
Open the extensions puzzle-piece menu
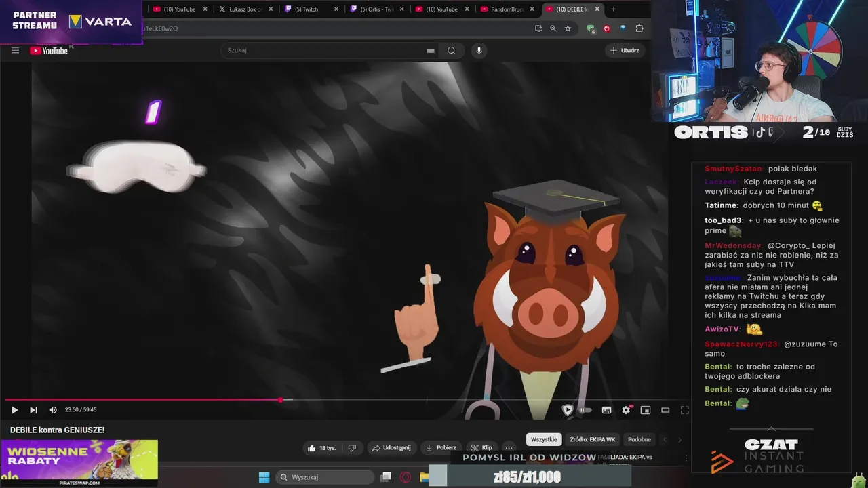[x=639, y=28]
